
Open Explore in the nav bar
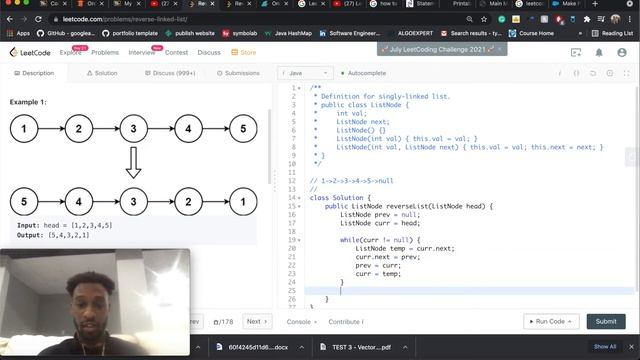pyautogui.click(x=70, y=53)
